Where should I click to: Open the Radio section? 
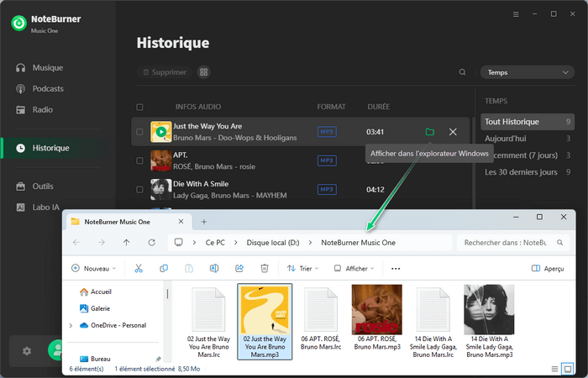[34, 110]
